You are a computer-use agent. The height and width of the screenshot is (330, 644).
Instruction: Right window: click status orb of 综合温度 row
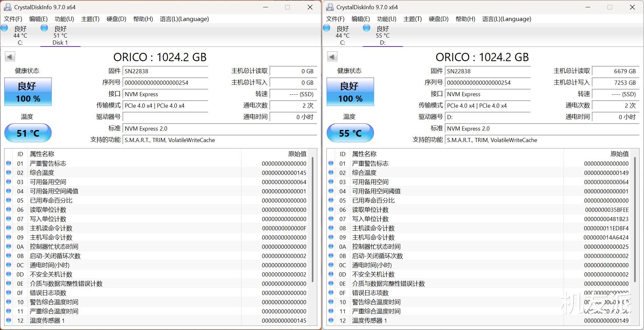pos(331,173)
